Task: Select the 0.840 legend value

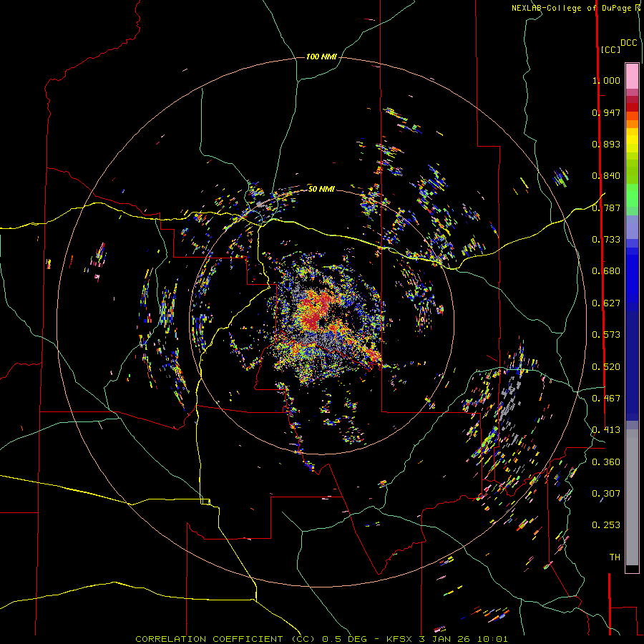Action: pyautogui.click(x=606, y=176)
